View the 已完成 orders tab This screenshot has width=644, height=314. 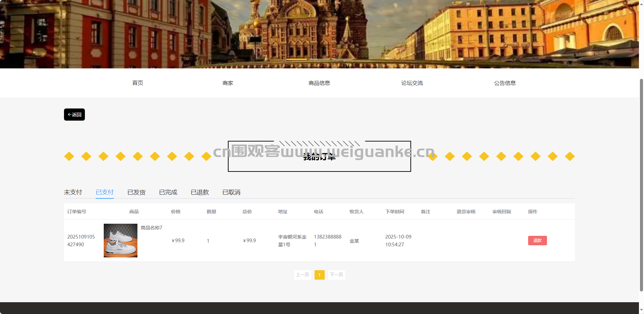[x=168, y=192]
